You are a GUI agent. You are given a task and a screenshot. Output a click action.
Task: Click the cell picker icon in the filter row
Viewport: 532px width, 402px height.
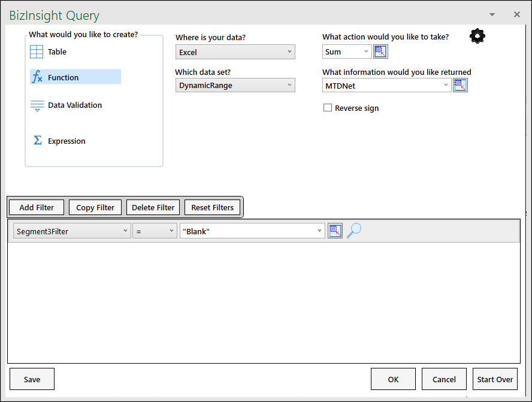[x=335, y=231]
